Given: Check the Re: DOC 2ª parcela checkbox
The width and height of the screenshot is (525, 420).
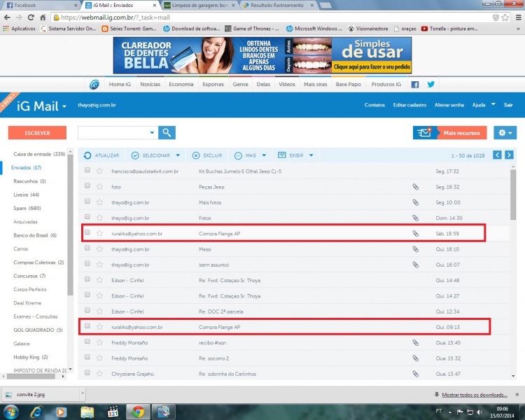Looking at the screenshot, I should pos(87,310).
